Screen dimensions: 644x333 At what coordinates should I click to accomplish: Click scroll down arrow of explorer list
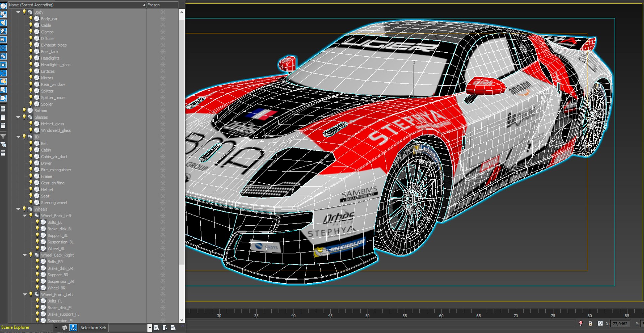pyautogui.click(x=182, y=320)
